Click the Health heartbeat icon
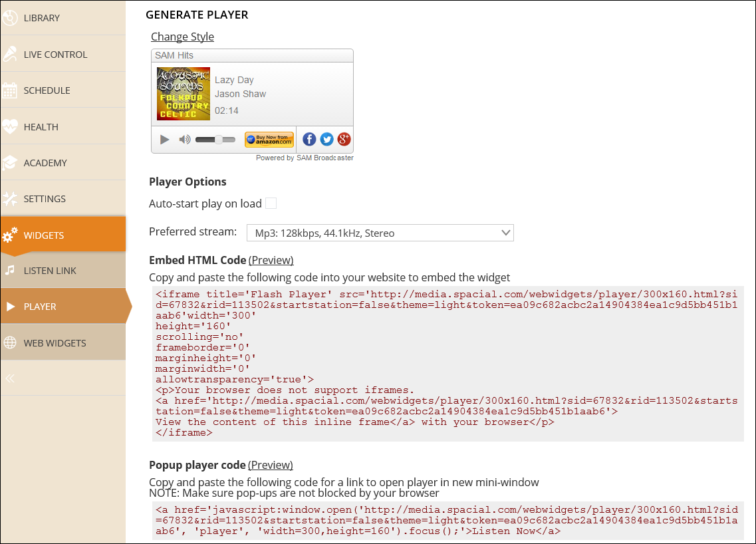Viewport: 756px width, 544px height. (9, 126)
